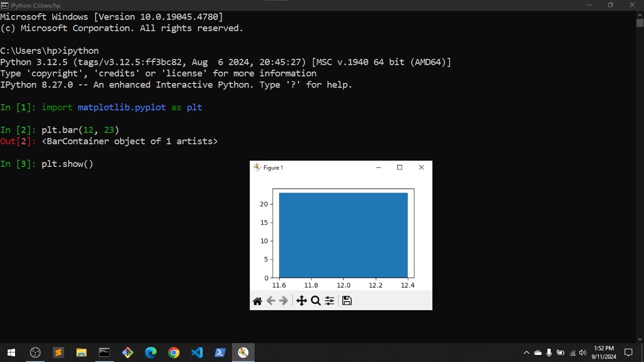644x362 pixels.
Task: Go forward to next view in Figure 1
Action: coord(284,301)
